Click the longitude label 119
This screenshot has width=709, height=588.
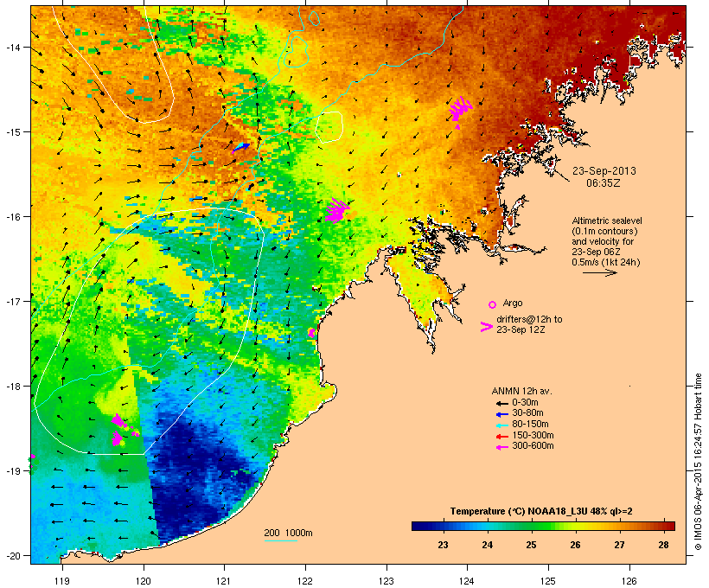pyautogui.click(x=62, y=581)
